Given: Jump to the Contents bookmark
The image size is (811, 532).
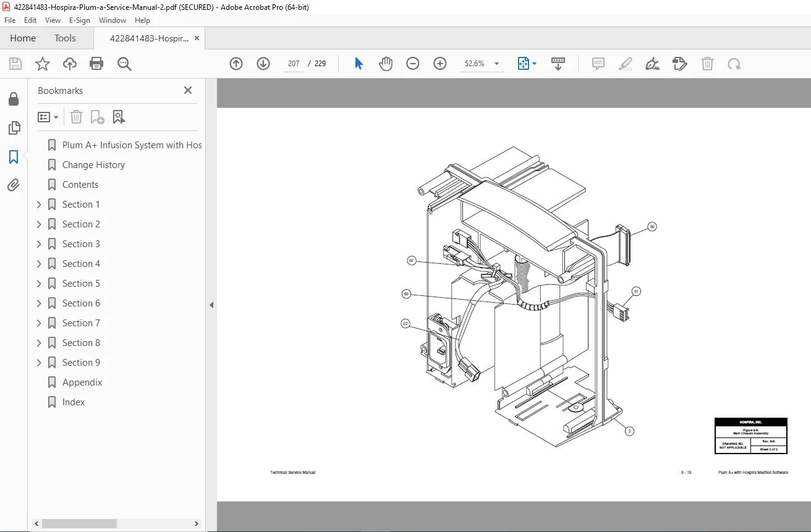Looking at the screenshot, I should (x=80, y=185).
